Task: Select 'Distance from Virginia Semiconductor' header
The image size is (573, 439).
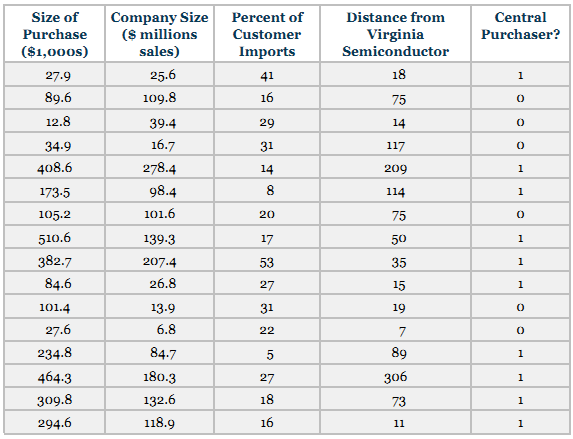Action: click(395, 34)
